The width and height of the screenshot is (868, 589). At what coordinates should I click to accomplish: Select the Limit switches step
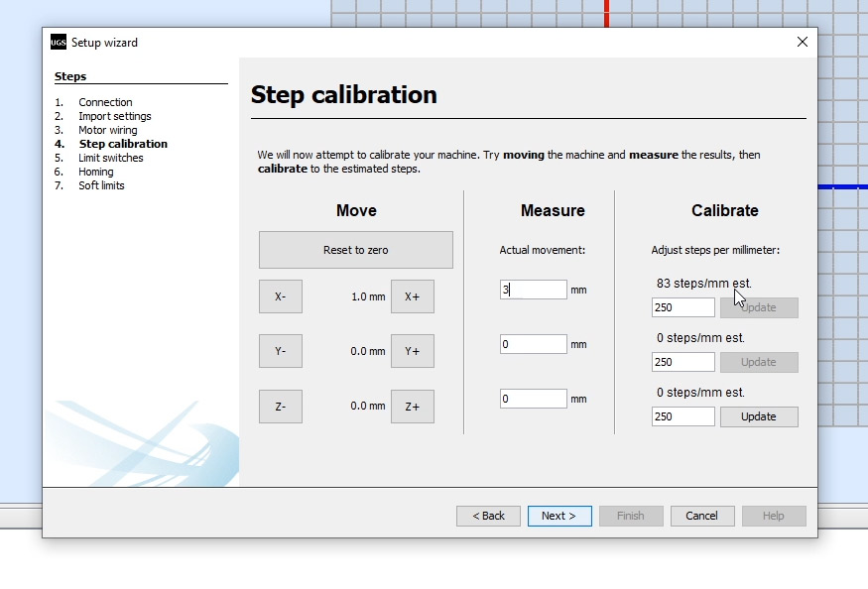(x=110, y=158)
